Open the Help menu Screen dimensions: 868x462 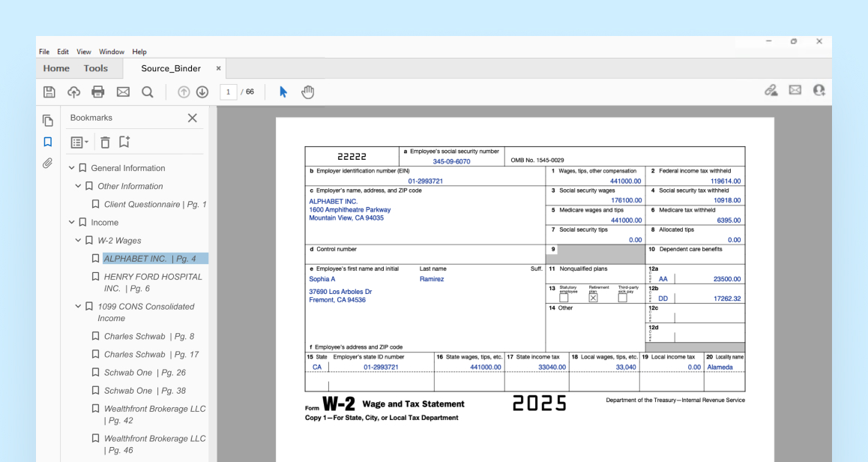(139, 52)
